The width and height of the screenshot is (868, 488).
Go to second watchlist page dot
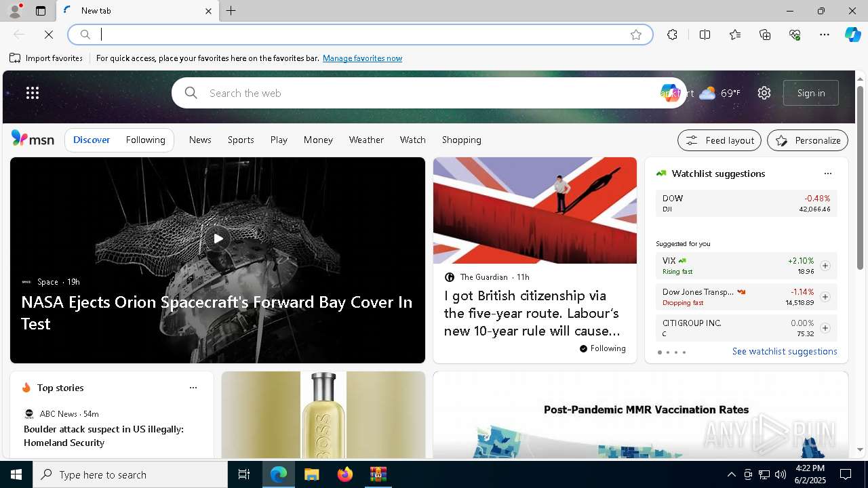tap(667, 352)
